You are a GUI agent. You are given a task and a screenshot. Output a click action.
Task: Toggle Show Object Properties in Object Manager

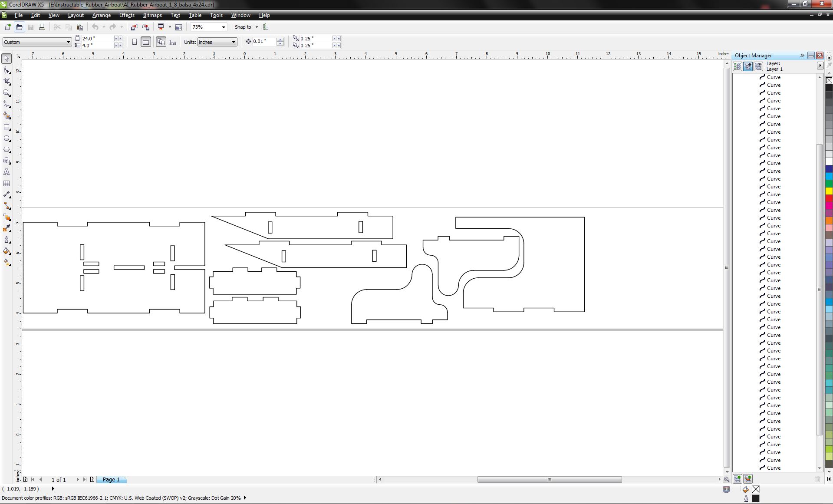pyautogui.click(x=737, y=66)
